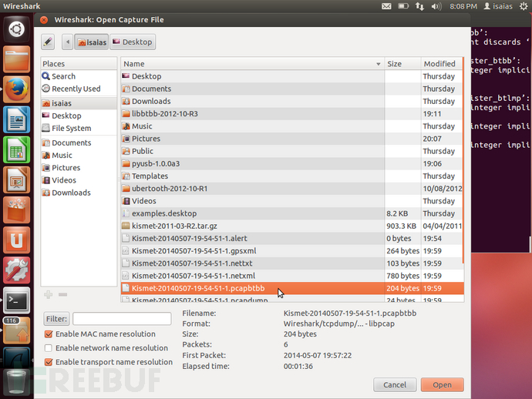Disable MAC name resolution checkbox
The height and width of the screenshot is (399, 532).
click(49, 334)
